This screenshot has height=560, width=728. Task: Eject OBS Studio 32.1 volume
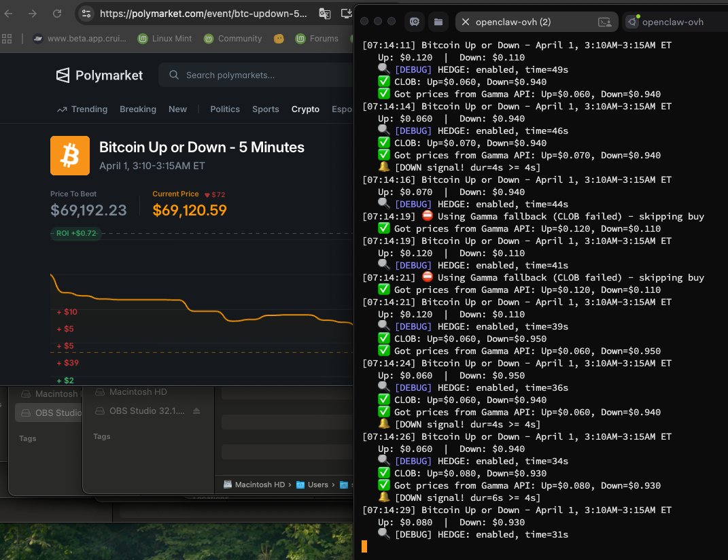click(196, 411)
